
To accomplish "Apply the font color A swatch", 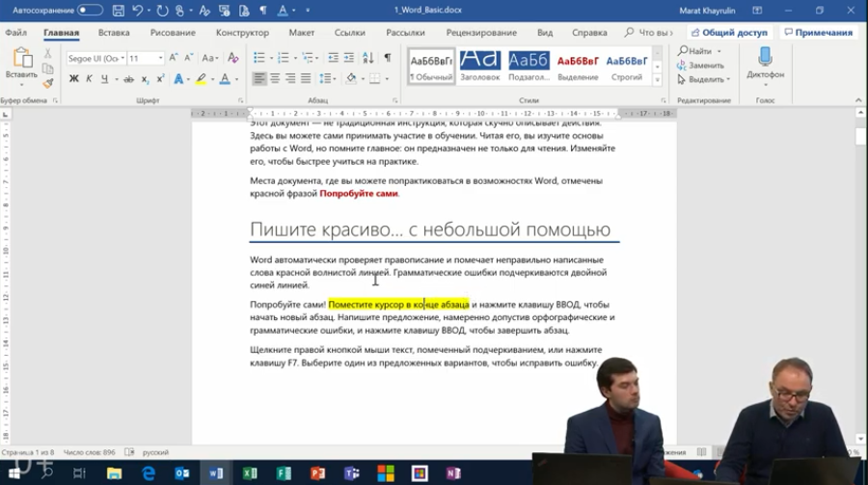I will pyautogui.click(x=225, y=79).
